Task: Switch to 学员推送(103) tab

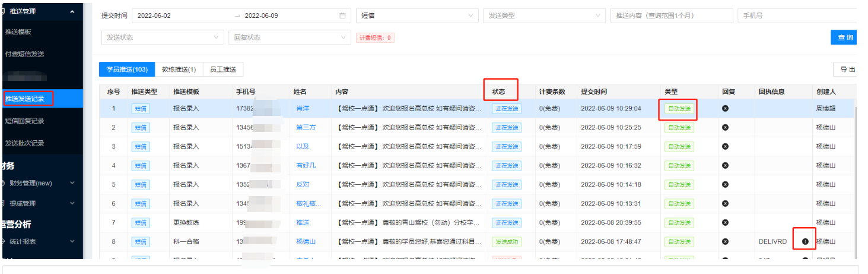Action: (127, 70)
